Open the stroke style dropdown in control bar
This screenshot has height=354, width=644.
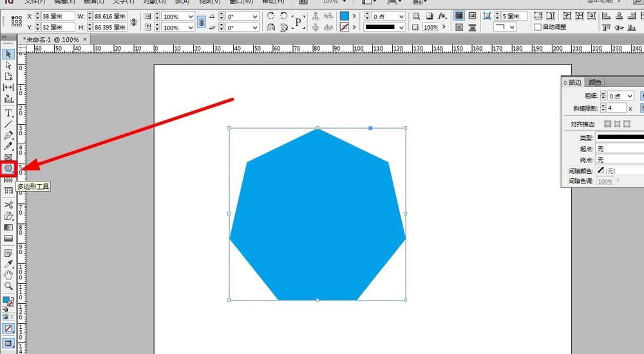[x=401, y=28]
